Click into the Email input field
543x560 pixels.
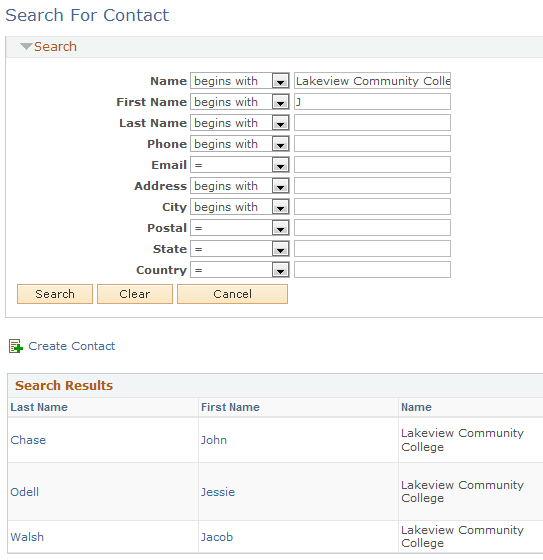coord(372,165)
